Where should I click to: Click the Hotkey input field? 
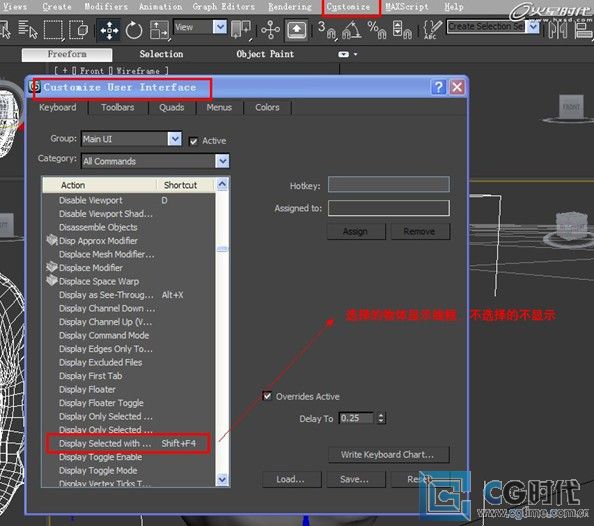tap(389, 185)
